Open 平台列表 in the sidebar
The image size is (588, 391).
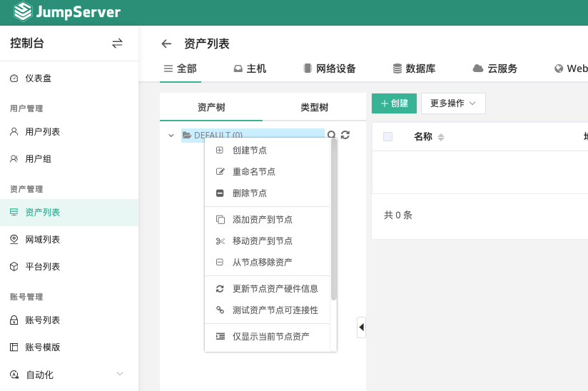42,267
